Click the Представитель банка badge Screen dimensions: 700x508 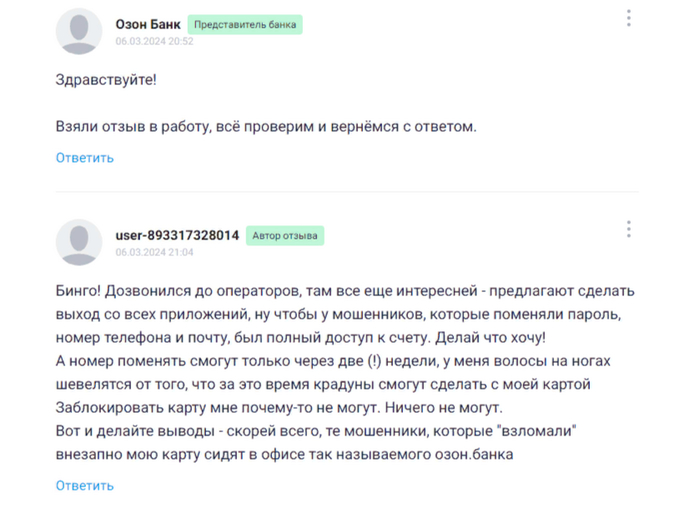[x=245, y=24]
